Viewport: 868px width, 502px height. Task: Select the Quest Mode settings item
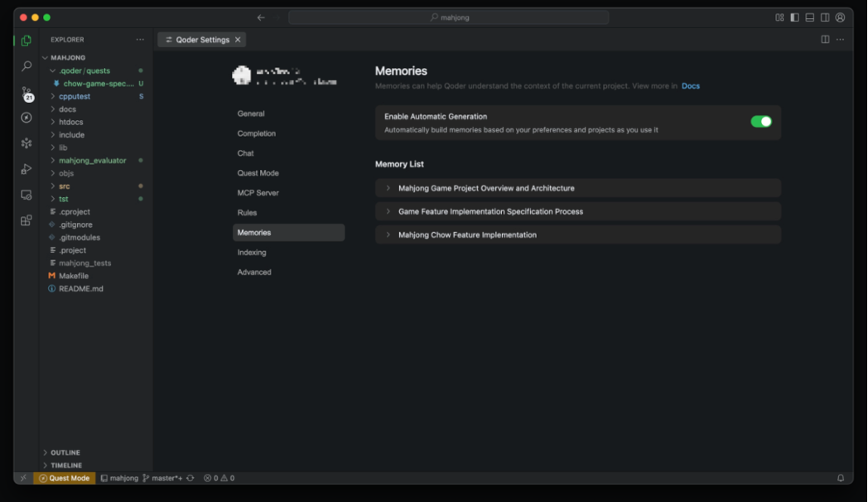click(258, 173)
